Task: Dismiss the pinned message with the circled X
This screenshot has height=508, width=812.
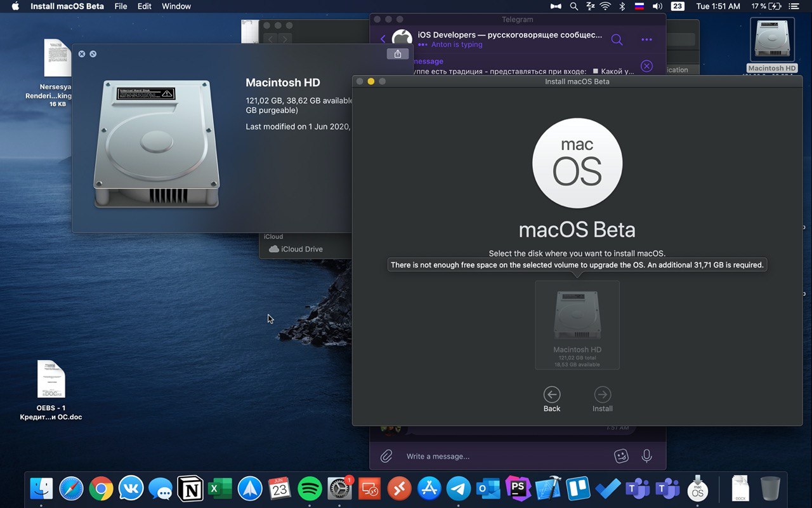Action: click(x=646, y=66)
